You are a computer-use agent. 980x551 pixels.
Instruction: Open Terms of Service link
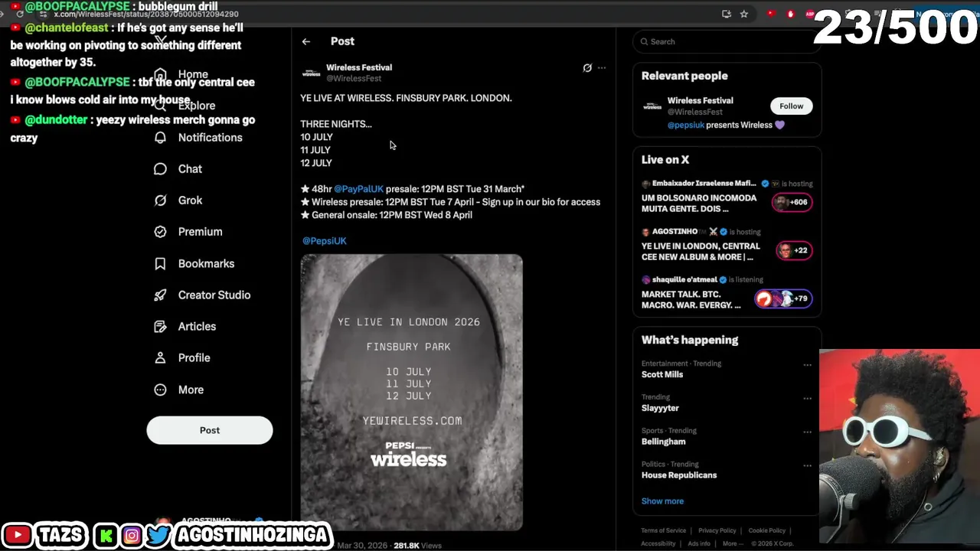click(664, 531)
